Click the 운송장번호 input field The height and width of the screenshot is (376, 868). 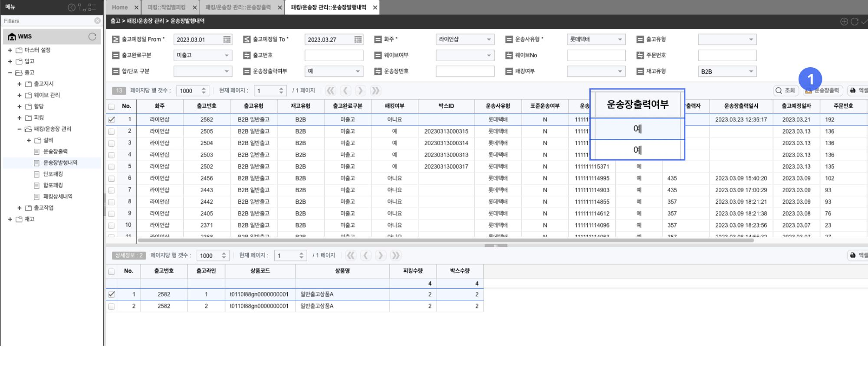point(464,72)
